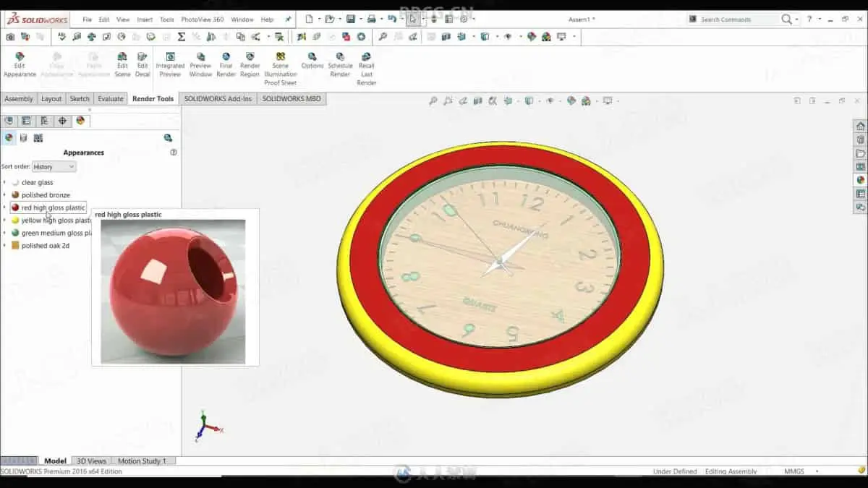Select the red high gloss plastic swatch

tap(15, 207)
